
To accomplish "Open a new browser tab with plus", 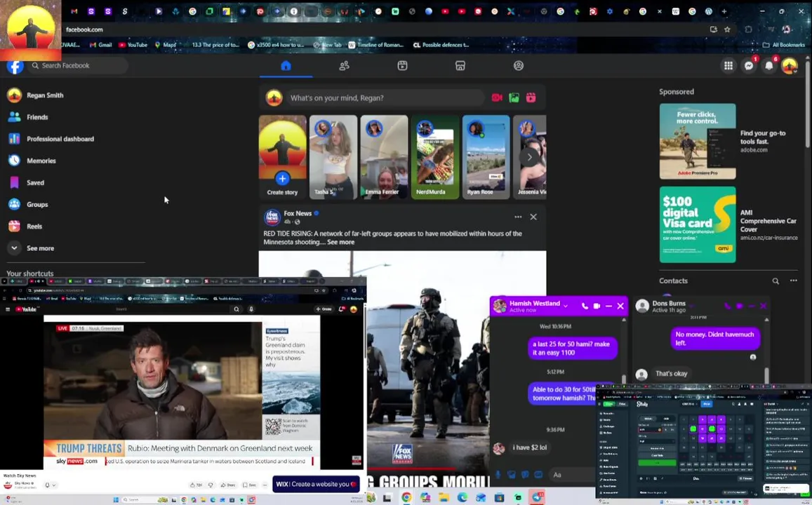I will pyautogui.click(x=724, y=11).
